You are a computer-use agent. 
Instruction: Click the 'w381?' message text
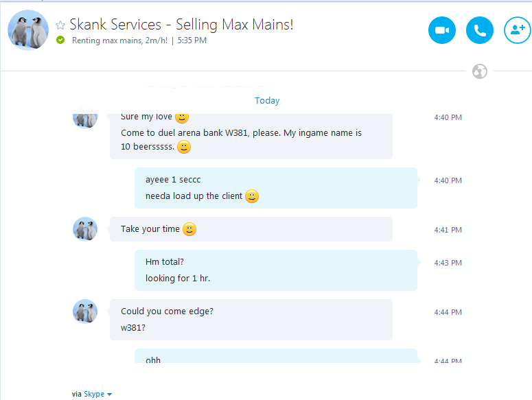pos(133,327)
